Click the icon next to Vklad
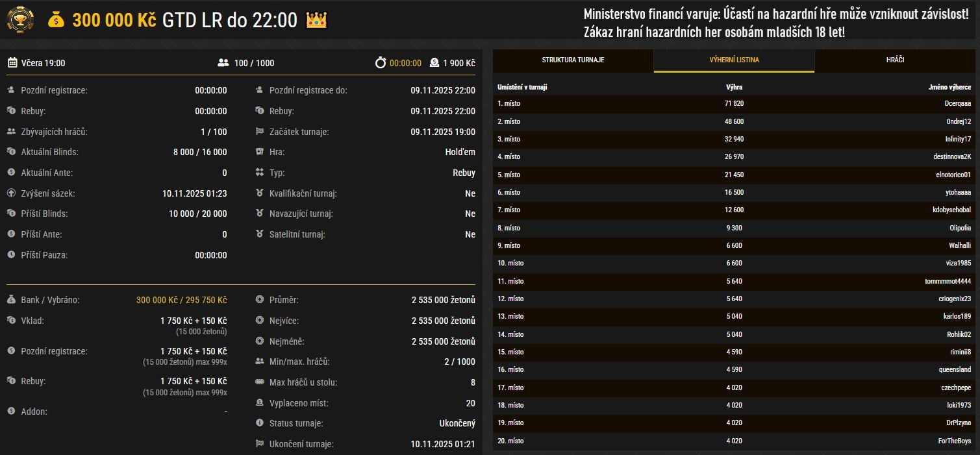The width and height of the screenshot is (980, 455). pos(11,321)
